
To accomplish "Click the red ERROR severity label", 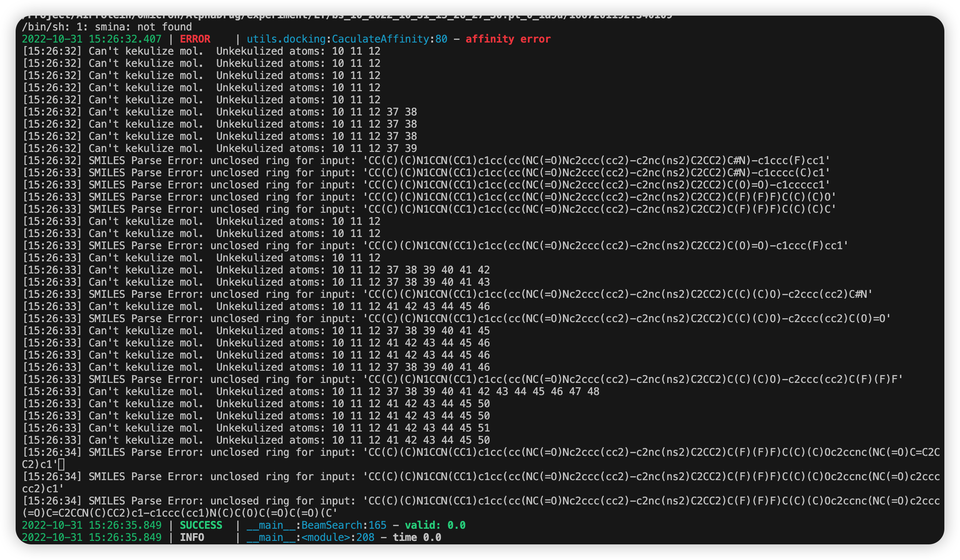I will (195, 39).
